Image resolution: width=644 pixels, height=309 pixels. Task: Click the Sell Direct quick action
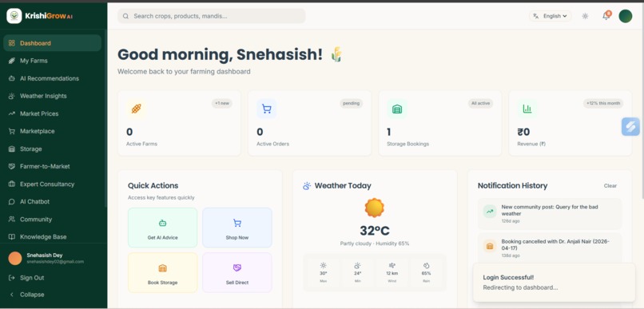[237, 272]
